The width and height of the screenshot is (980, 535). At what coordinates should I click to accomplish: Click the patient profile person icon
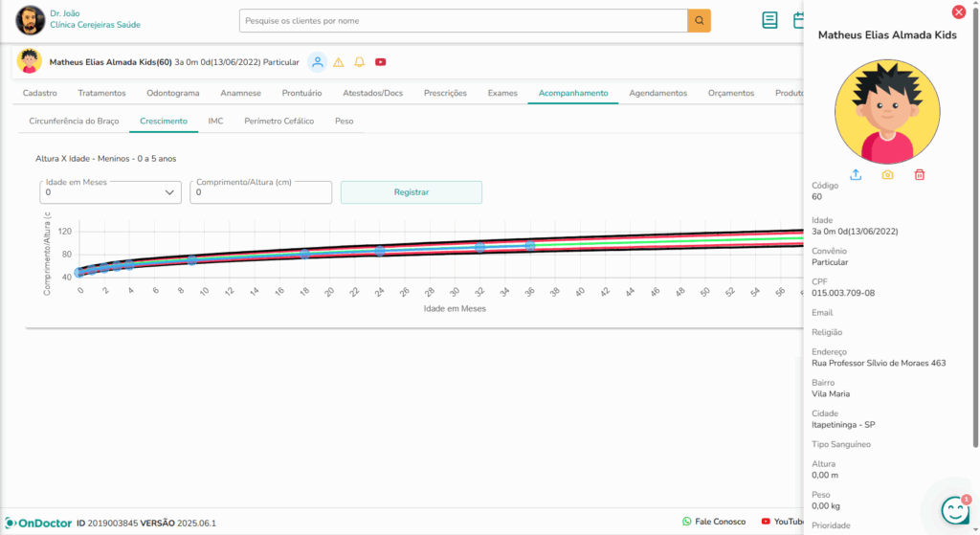pos(317,62)
